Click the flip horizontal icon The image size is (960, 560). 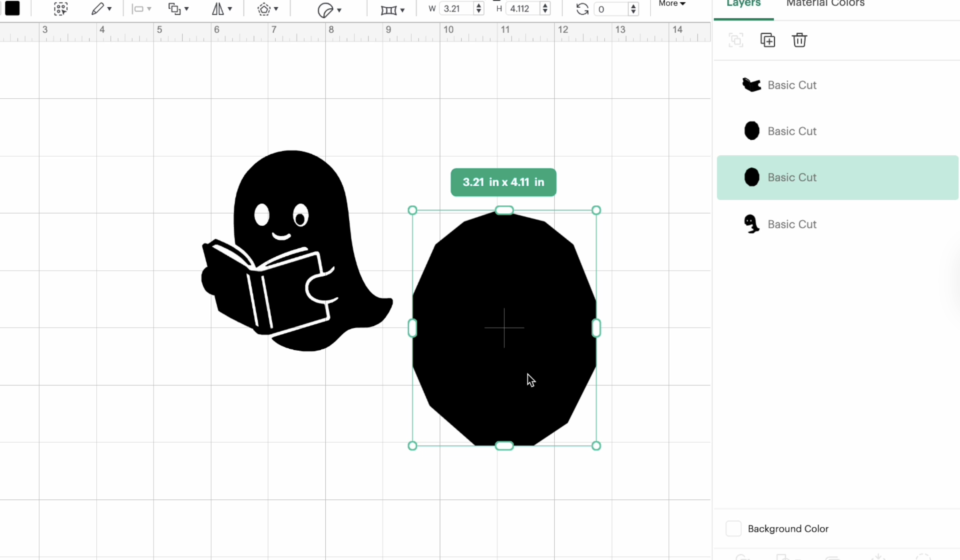click(218, 9)
